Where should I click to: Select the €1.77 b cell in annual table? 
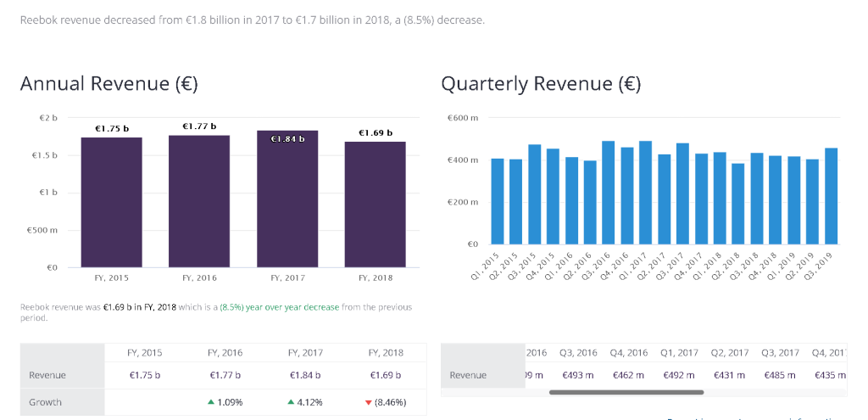point(225,374)
